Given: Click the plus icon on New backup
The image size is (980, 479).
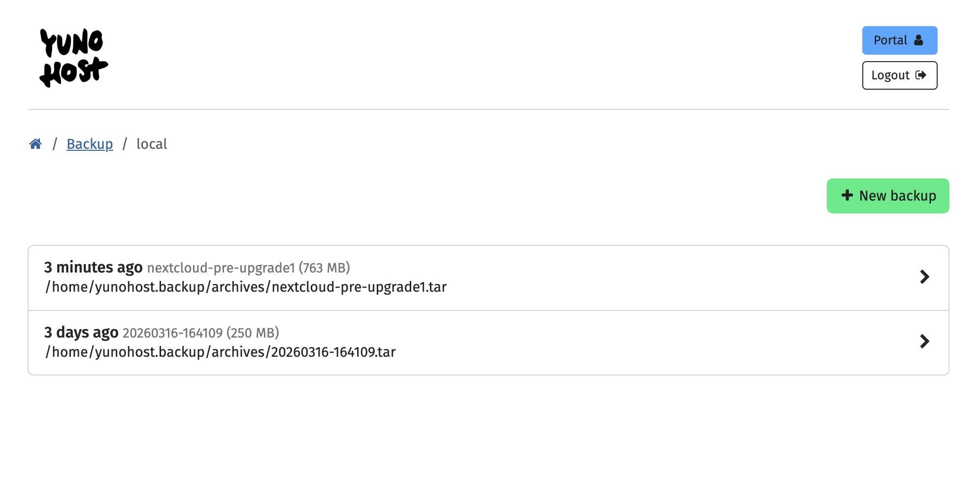Looking at the screenshot, I should pos(847,196).
